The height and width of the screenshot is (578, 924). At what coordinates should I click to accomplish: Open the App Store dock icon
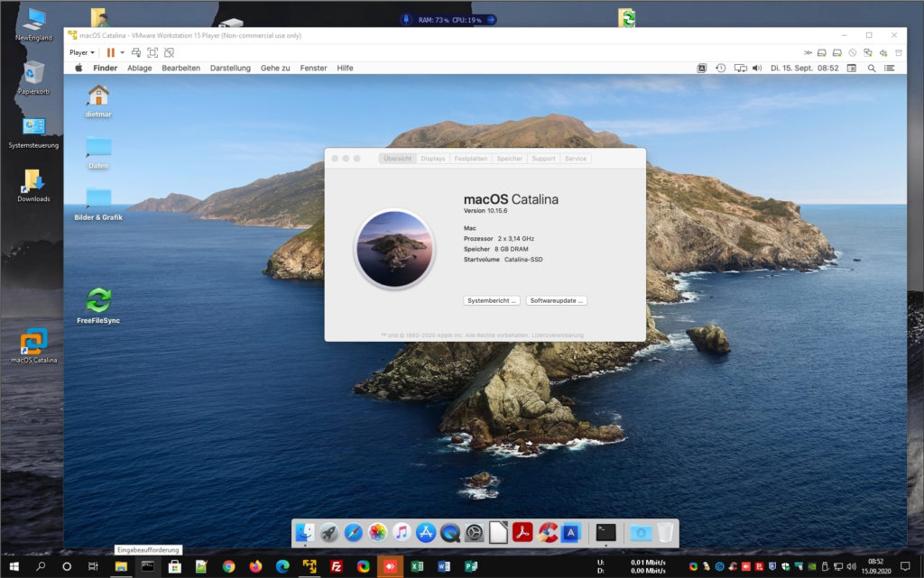coord(426,533)
